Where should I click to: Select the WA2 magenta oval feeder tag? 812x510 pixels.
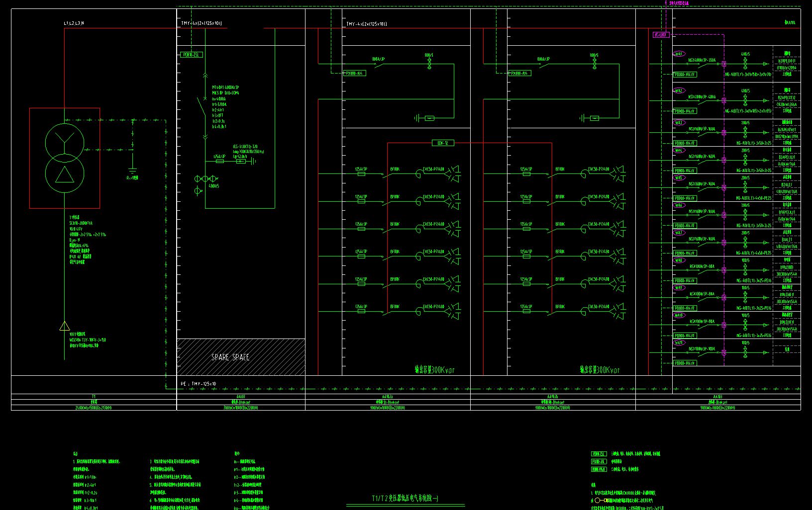point(679,90)
